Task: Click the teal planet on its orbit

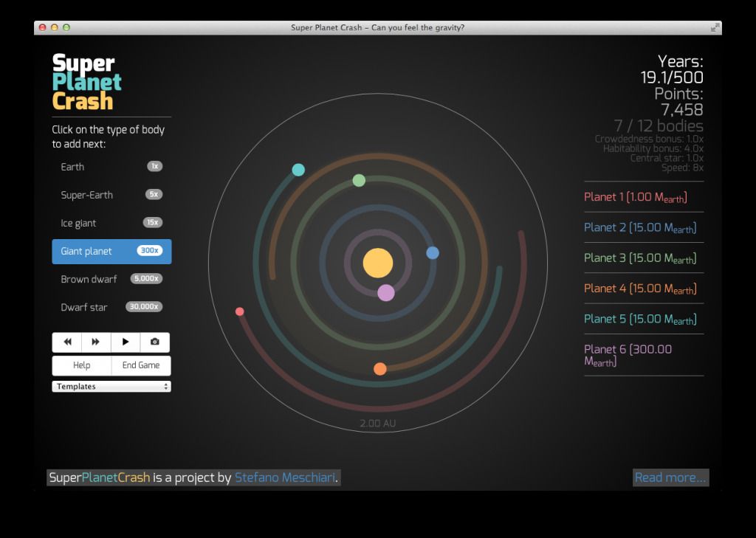Action: [298, 168]
